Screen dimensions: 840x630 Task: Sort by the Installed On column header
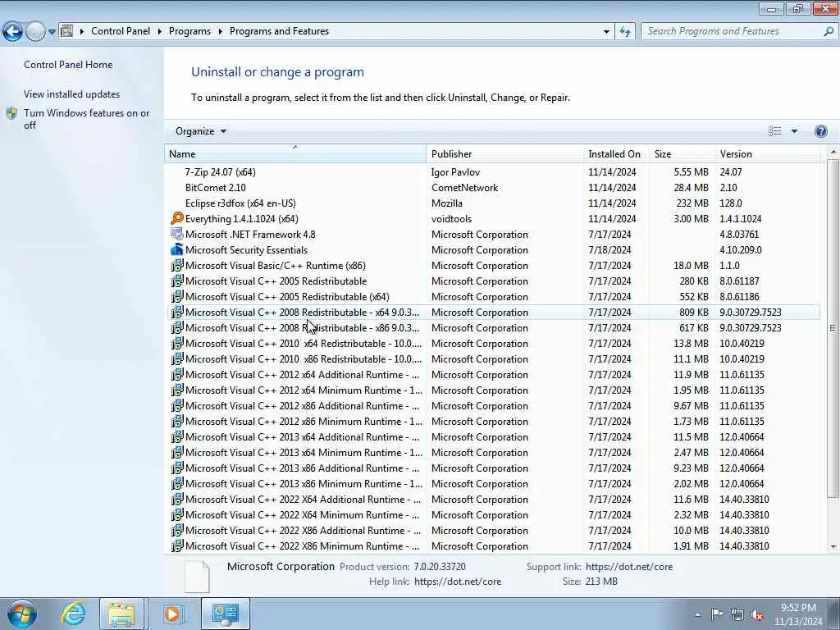click(616, 154)
